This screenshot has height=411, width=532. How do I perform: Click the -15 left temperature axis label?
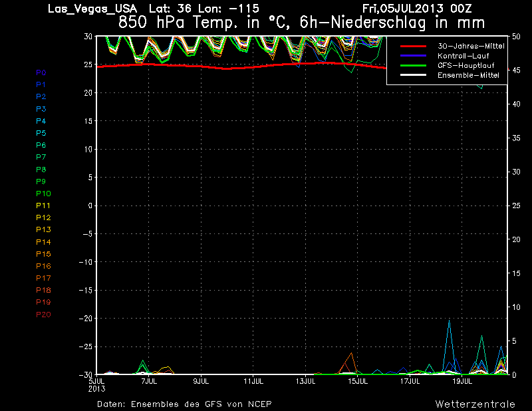tap(86, 291)
